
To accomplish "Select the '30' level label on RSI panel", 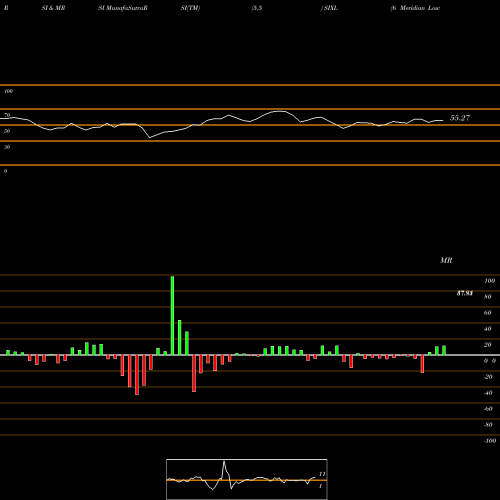I will [7, 147].
